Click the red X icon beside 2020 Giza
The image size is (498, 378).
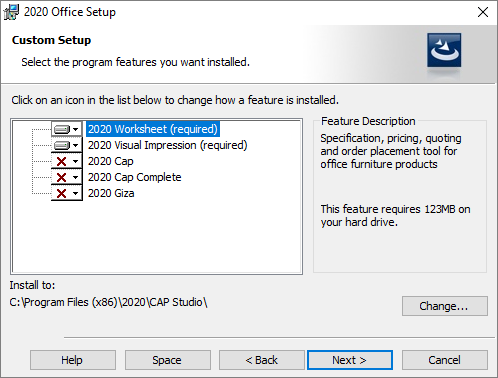[x=61, y=193]
